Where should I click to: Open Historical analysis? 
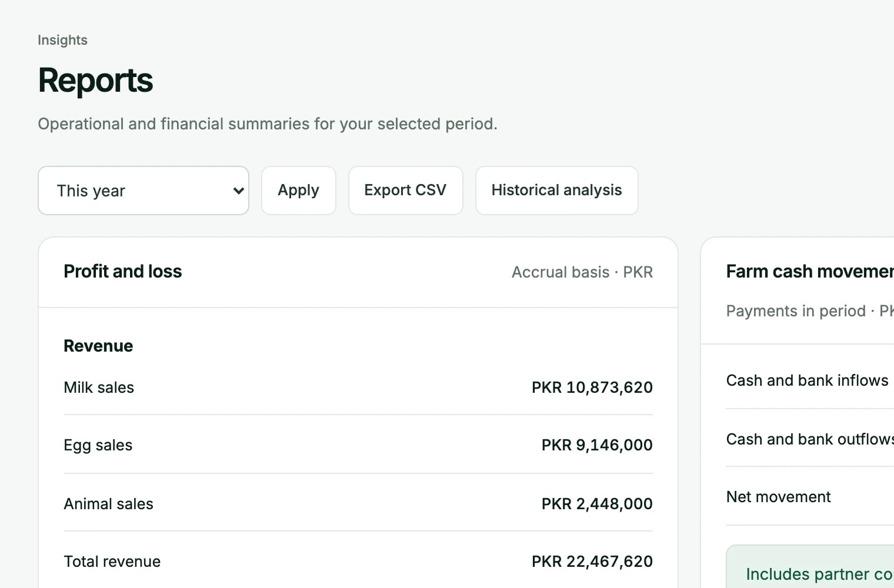[x=557, y=191]
